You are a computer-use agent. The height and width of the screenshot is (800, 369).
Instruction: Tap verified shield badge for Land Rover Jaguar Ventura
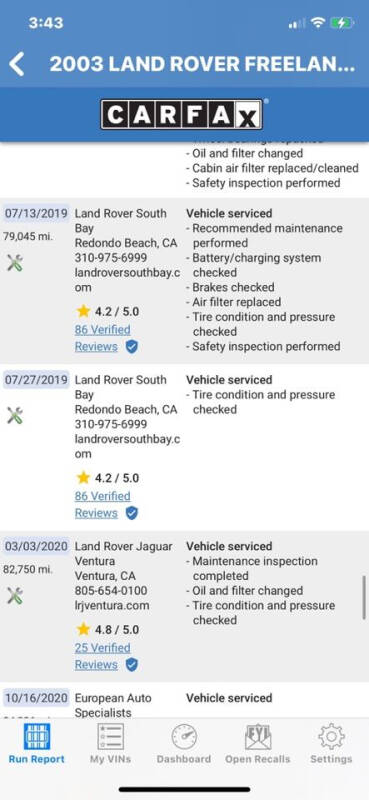pyautogui.click(x=132, y=665)
